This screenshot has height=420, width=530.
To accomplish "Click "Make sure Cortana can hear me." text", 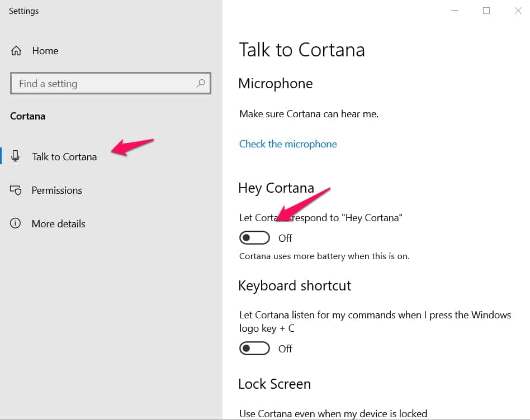I will (309, 114).
